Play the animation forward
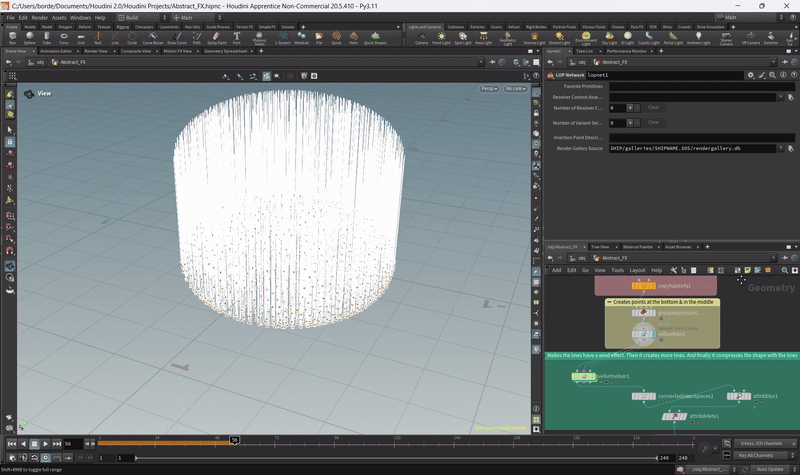The image size is (800, 475). tap(45, 444)
